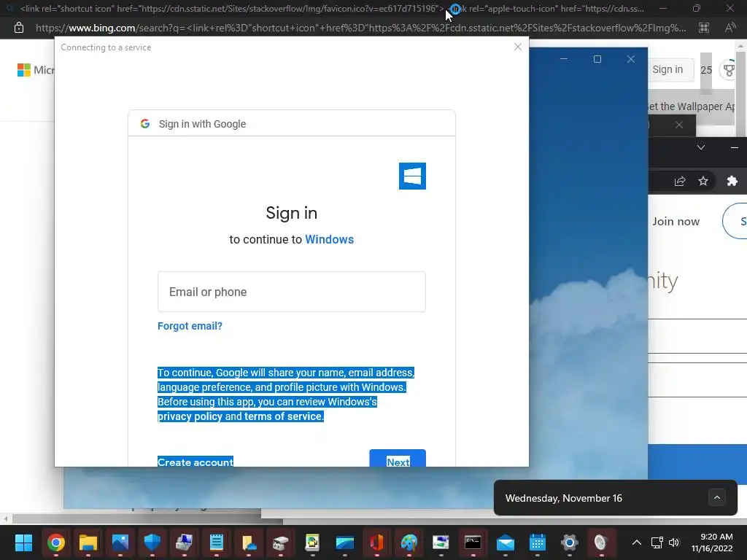
Task: Bookmark the page with the star icon
Action: [x=703, y=181]
